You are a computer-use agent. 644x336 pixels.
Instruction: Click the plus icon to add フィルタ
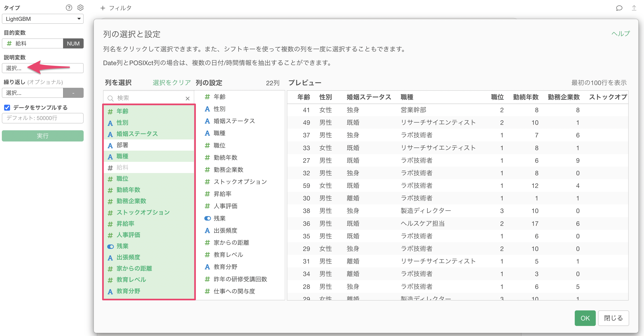click(103, 8)
